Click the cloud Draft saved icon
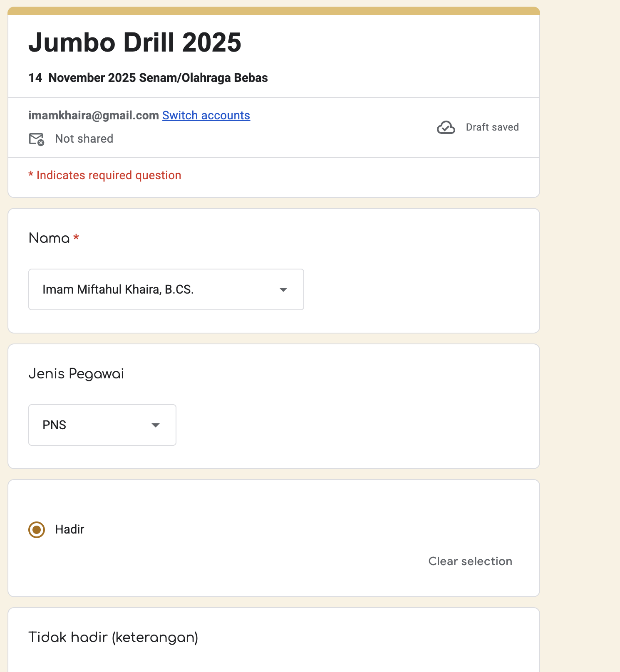The height and width of the screenshot is (672, 620). (x=446, y=127)
